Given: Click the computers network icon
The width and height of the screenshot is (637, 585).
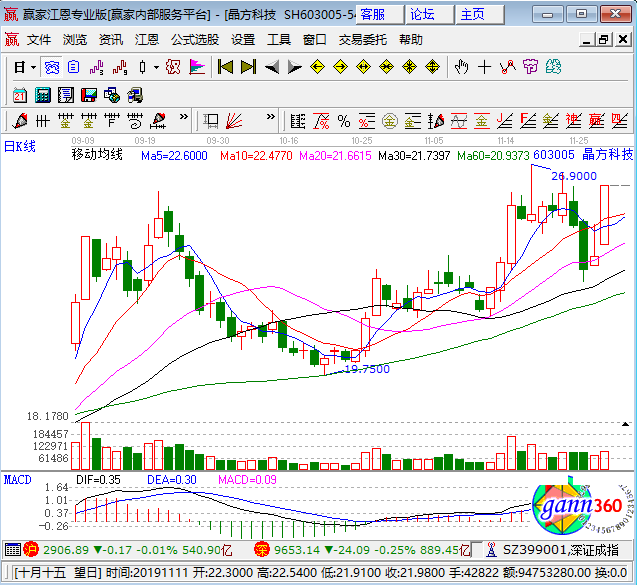Looking at the screenshot, I should pos(135,95).
